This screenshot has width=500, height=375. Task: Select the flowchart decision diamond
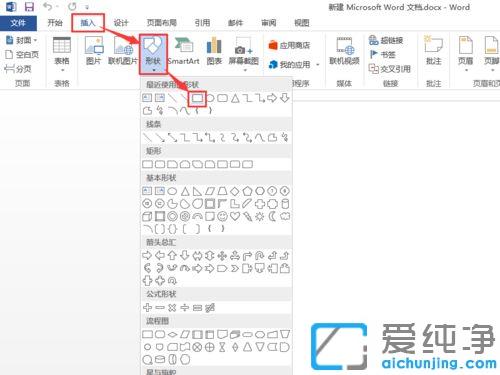(172, 334)
